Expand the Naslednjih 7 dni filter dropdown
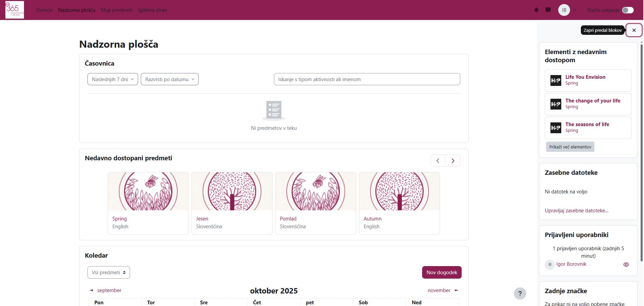The image size is (644, 306). click(112, 79)
